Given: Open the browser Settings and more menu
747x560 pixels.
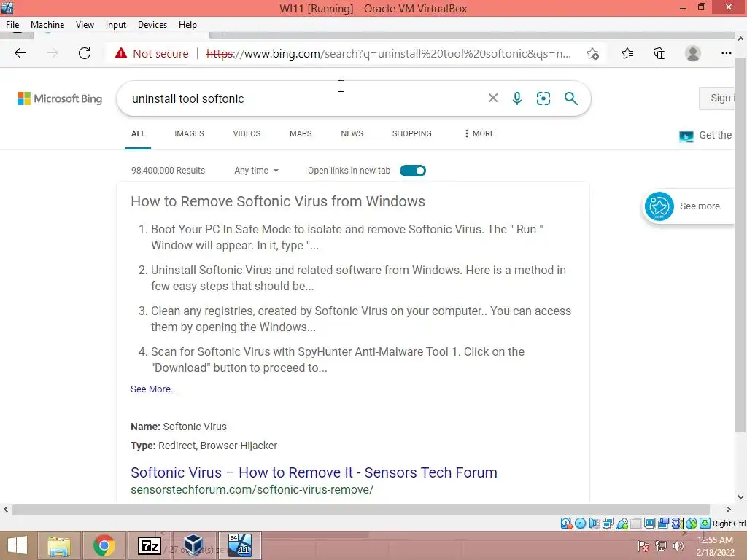Looking at the screenshot, I should (x=726, y=54).
